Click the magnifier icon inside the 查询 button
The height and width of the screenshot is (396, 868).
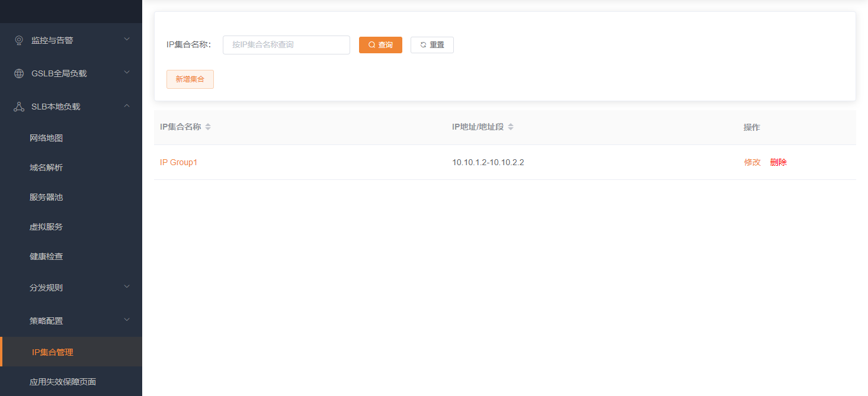[371, 44]
